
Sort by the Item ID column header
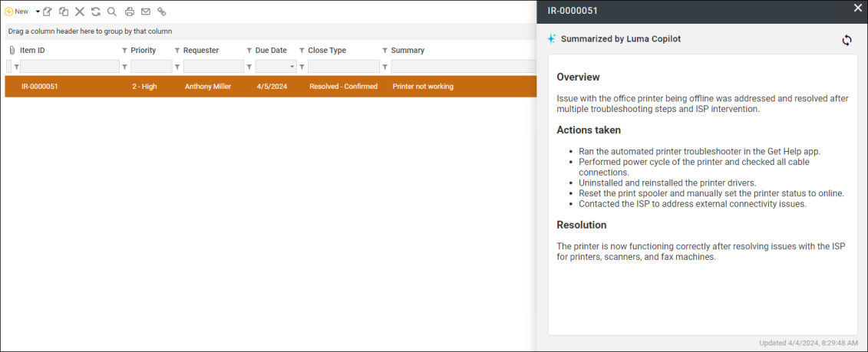click(32, 51)
